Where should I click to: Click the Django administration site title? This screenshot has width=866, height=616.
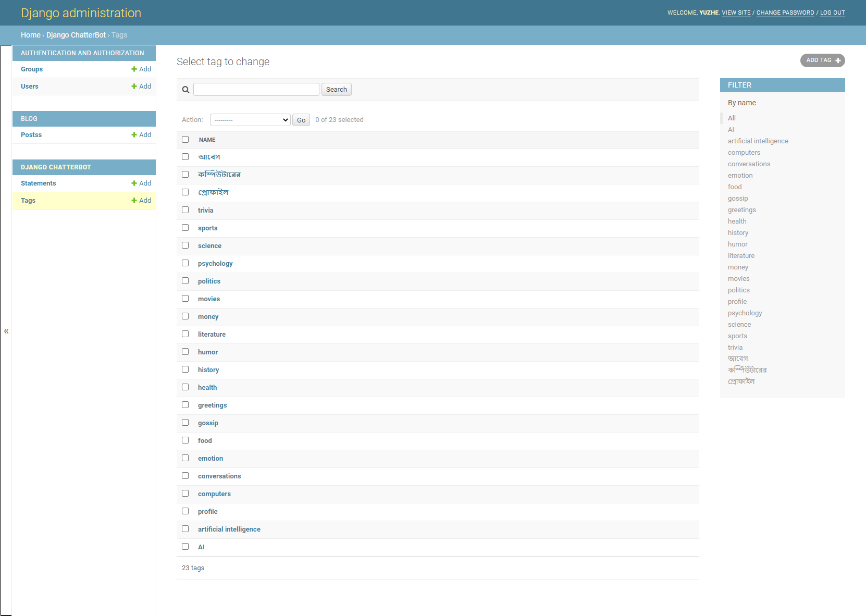[x=81, y=13]
